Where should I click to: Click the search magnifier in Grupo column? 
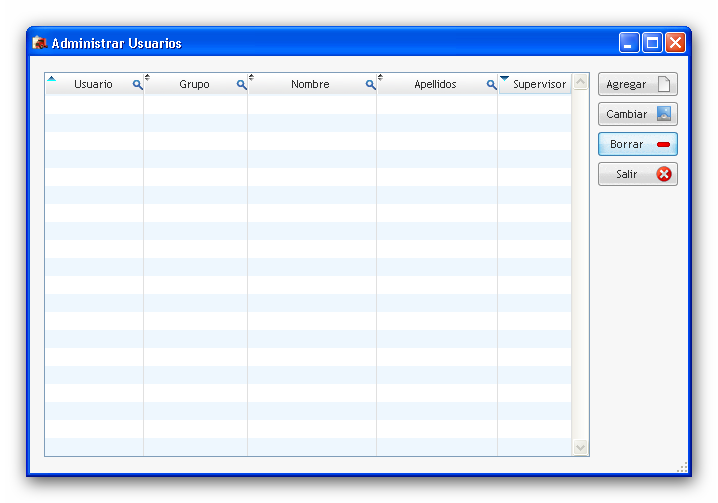click(x=241, y=85)
